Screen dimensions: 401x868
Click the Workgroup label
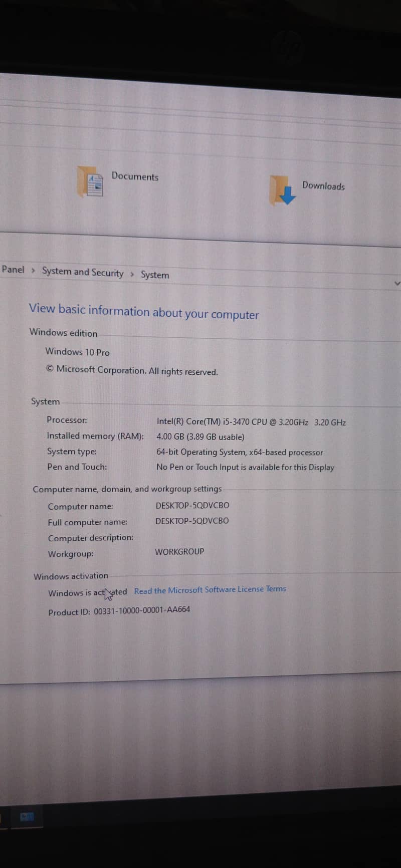click(71, 554)
